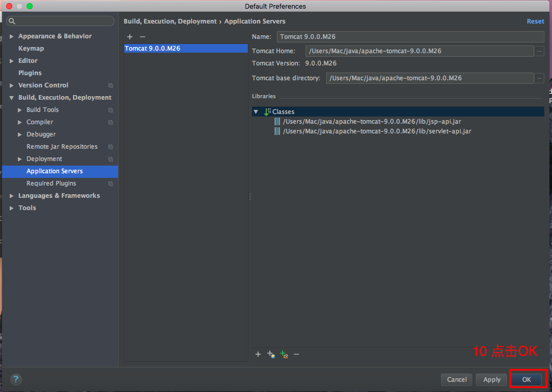Click the green add icon in Libraries toolbar
552x392 pixels.
[284, 354]
